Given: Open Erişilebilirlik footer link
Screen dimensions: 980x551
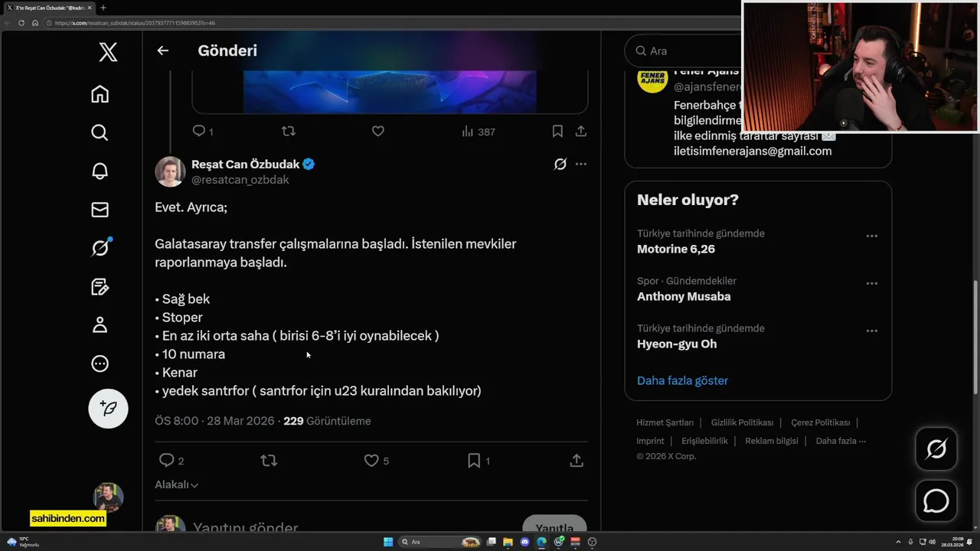Looking at the screenshot, I should pyautogui.click(x=704, y=441).
